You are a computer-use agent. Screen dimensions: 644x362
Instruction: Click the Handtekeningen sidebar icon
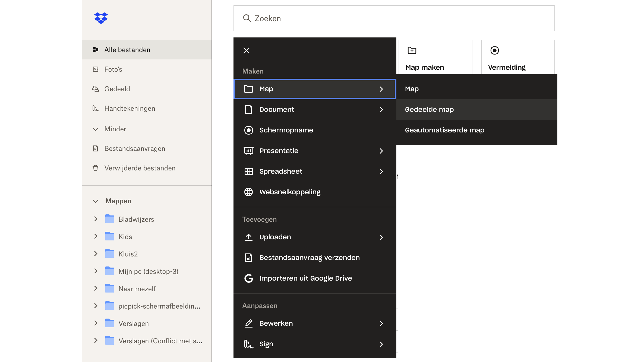96,108
